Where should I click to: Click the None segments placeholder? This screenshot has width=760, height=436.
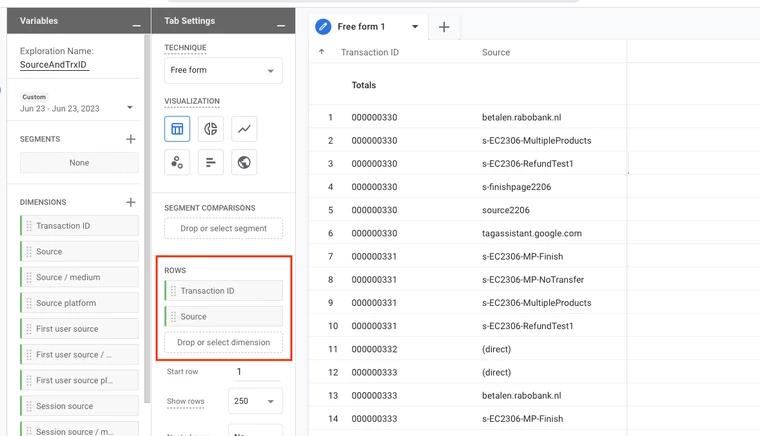pos(79,163)
